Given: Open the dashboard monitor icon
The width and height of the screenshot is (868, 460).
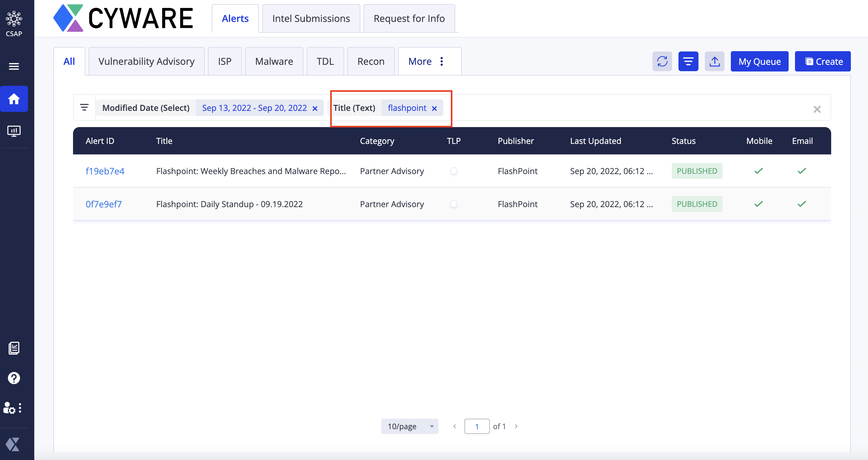Looking at the screenshot, I should [14, 131].
